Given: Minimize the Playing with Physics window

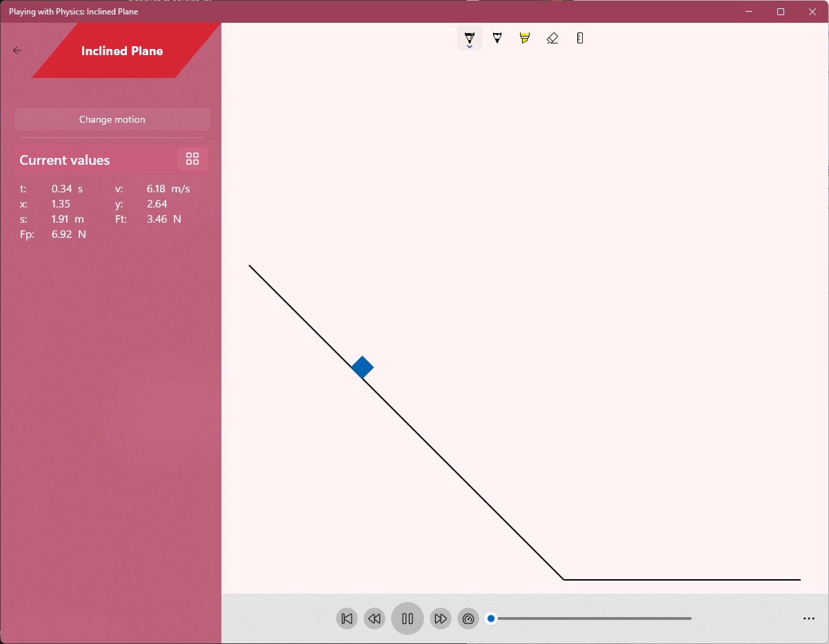Looking at the screenshot, I should 749,11.
